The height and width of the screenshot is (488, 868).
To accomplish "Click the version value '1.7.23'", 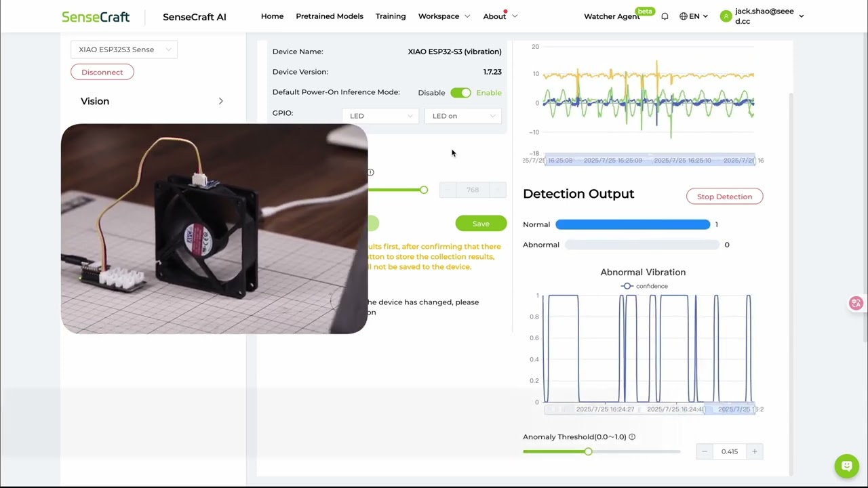I will point(492,72).
